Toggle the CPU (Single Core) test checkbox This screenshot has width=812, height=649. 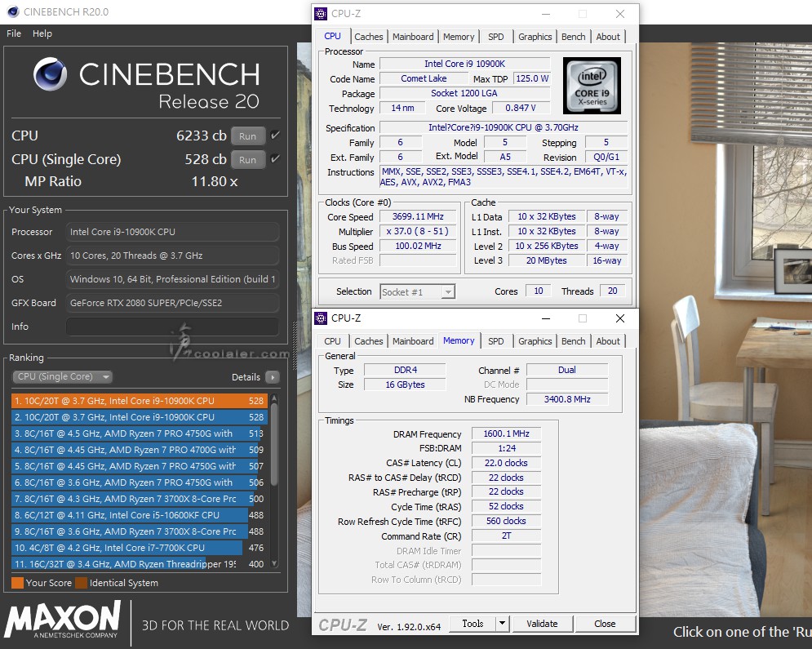[275, 158]
